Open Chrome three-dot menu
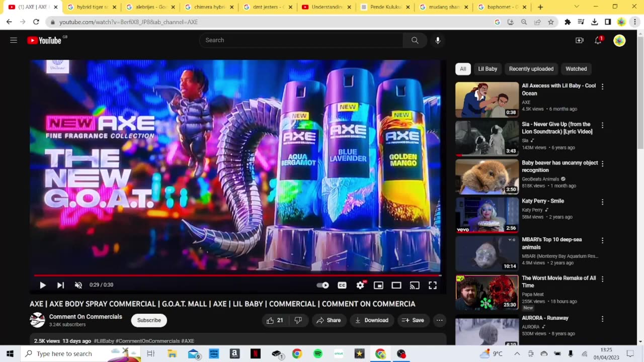This screenshot has height=362, width=644. [x=635, y=22]
